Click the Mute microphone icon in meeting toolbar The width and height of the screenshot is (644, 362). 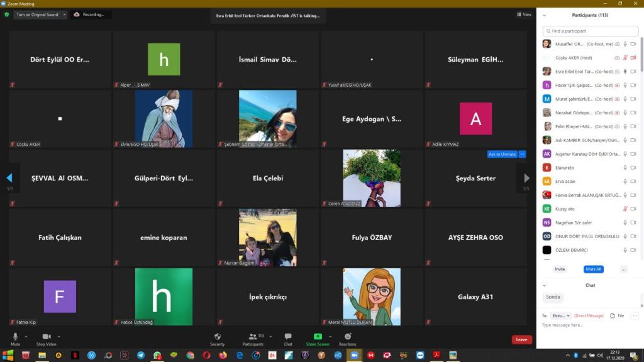[15, 337]
